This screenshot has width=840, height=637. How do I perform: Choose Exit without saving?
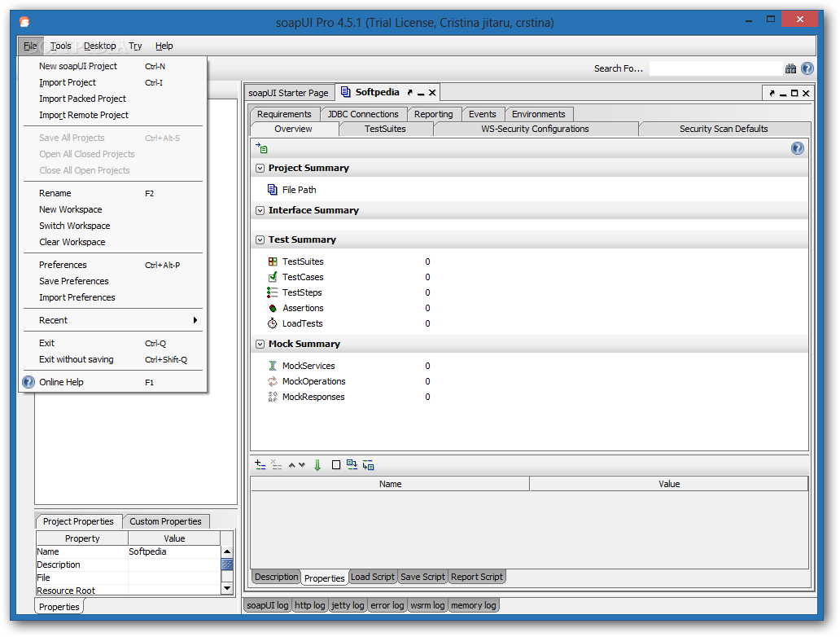(x=113, y=359)
